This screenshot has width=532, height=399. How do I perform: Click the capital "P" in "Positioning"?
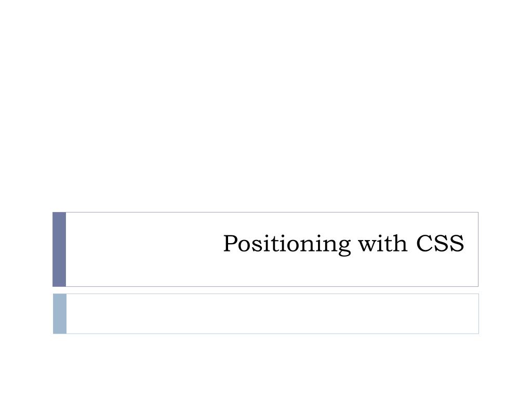pyautogui.click(x=230, y=243)
